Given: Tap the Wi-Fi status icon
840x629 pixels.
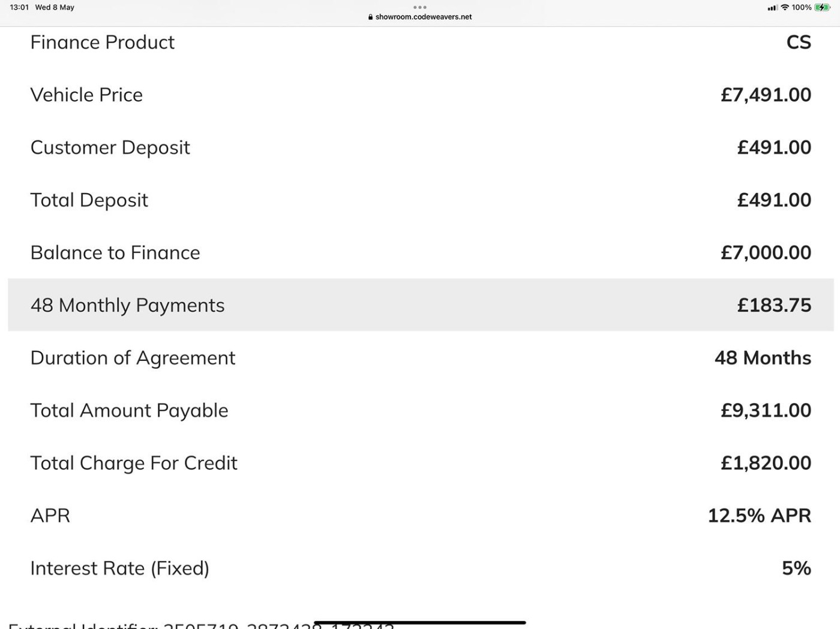Looking at the screenshot, I should pos(784,7).
